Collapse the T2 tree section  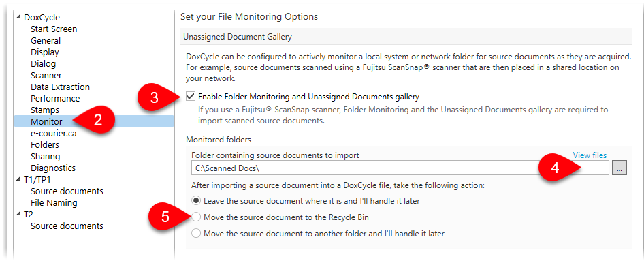click(19, 214)
